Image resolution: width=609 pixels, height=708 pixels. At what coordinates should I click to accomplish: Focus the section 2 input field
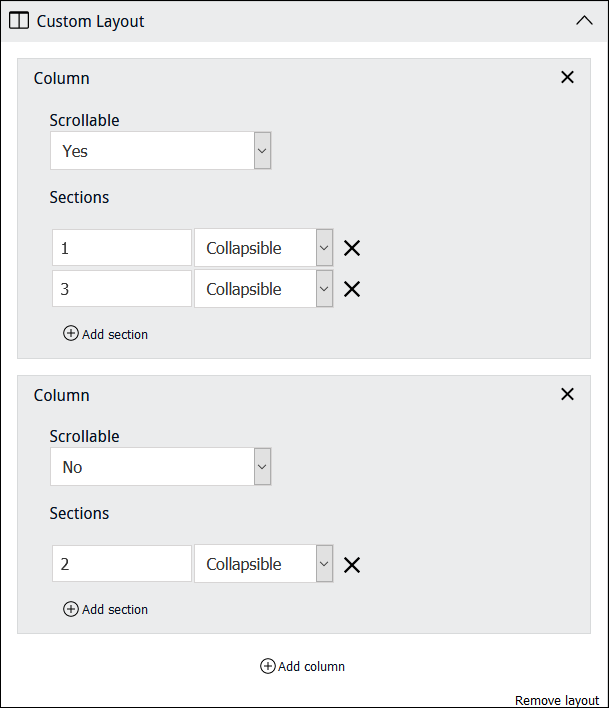click(x=122, y=564)
